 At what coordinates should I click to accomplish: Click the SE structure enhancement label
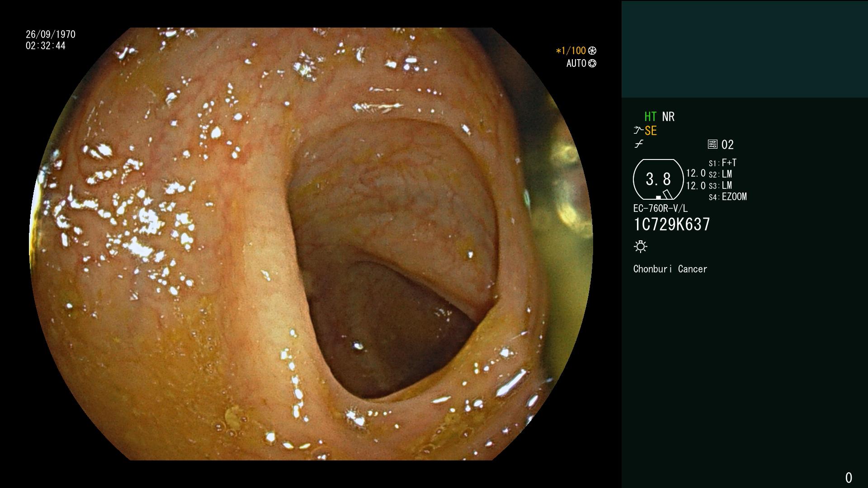pyautogui.click(x=651, y=131)
